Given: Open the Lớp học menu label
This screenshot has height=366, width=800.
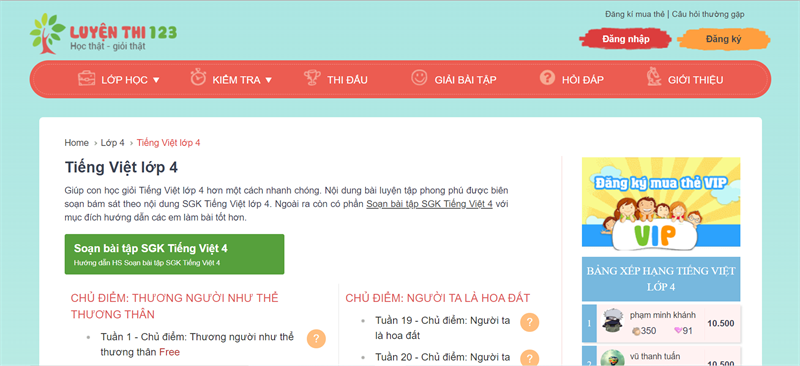Looking at the screenshot, I should [x=124, y=80].
